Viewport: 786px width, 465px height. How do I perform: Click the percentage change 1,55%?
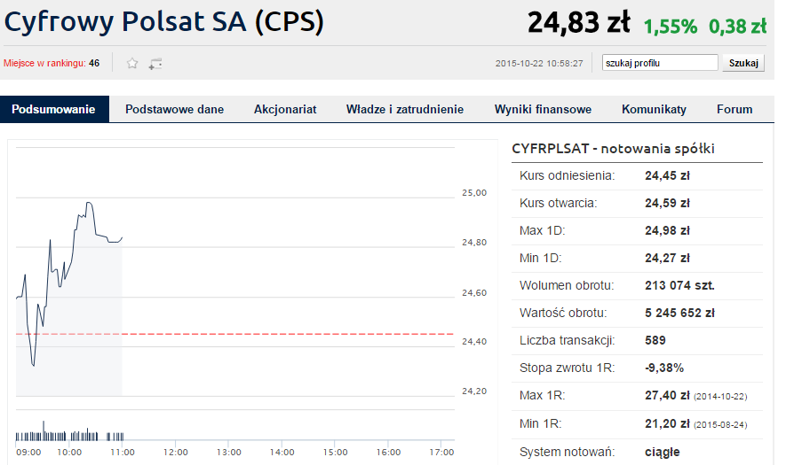[670, 27]
